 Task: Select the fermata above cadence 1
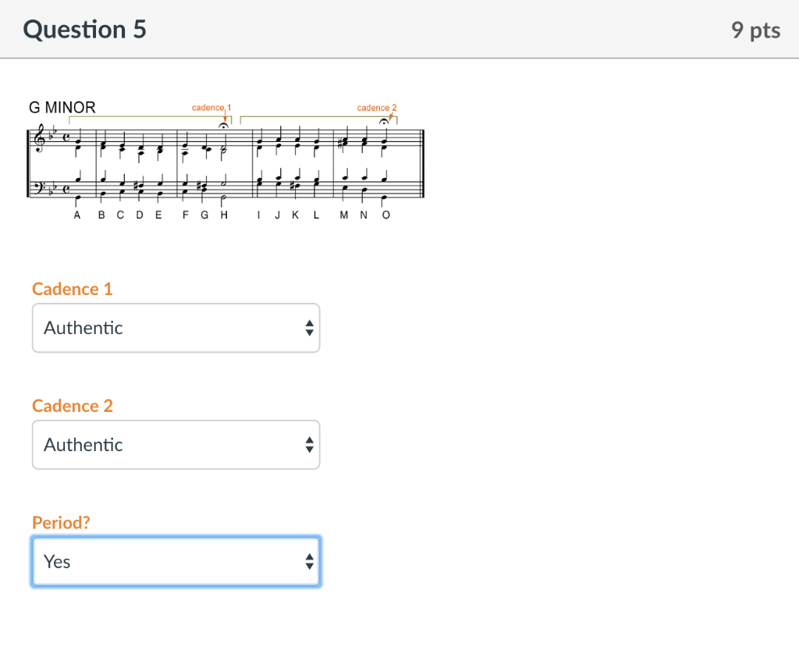click(x=222, y=123)
